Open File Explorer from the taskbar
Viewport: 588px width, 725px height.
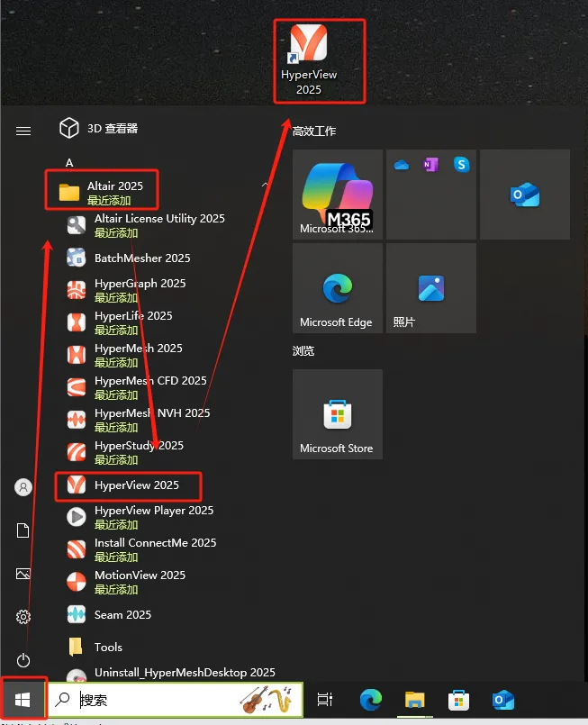coord(414,700)
